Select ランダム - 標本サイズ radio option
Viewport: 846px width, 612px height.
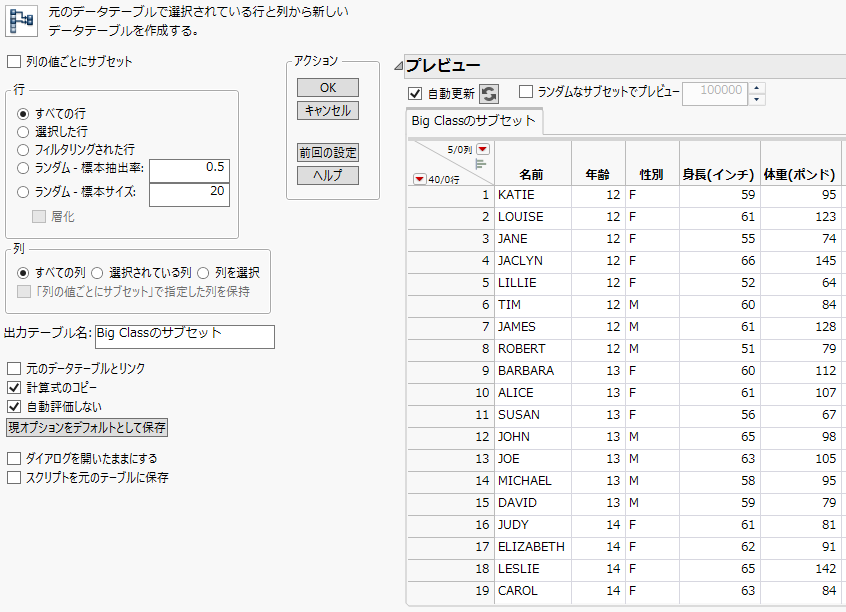point(24,193)
